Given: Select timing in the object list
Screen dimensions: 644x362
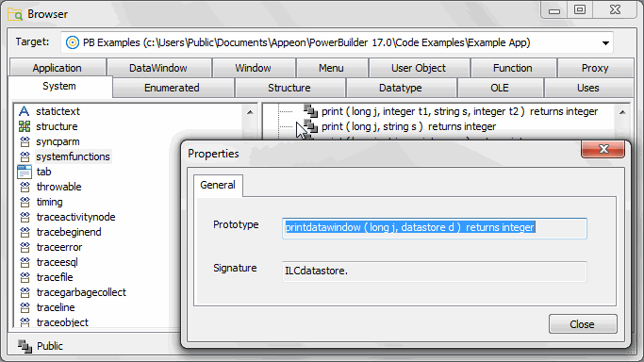Looking at the screenshot, I should tap(50, 202).
